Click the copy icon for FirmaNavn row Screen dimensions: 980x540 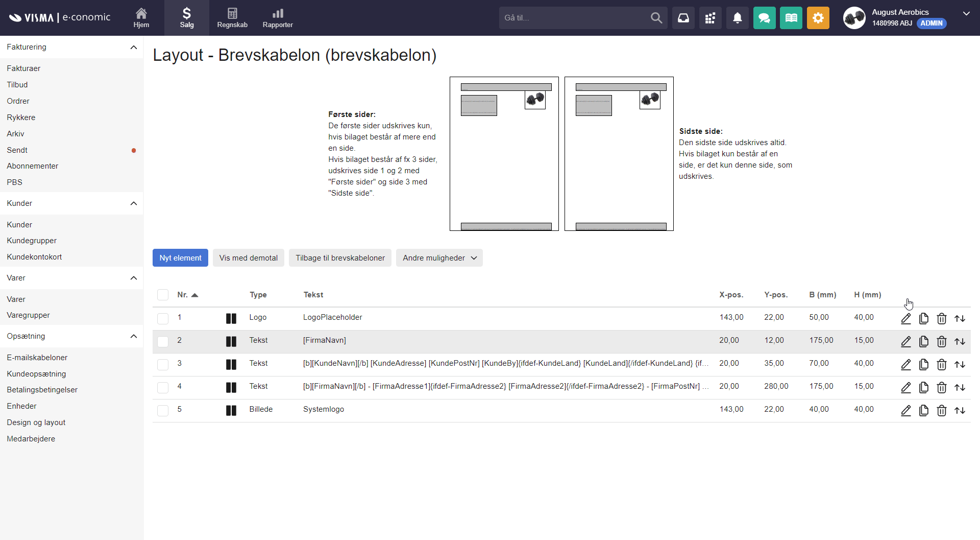(923, 342)
